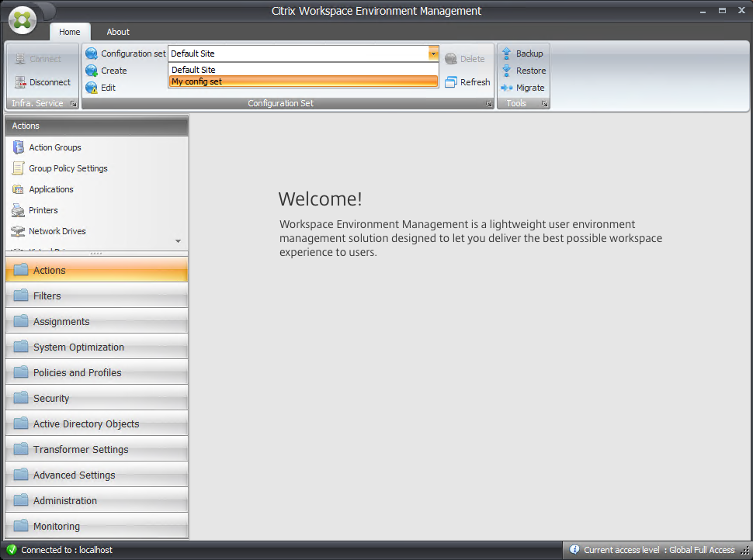Screen dimensions: 753x560
Task: Activate the Monitoring section
Action: pyautogui.click(x=96, y=526)
